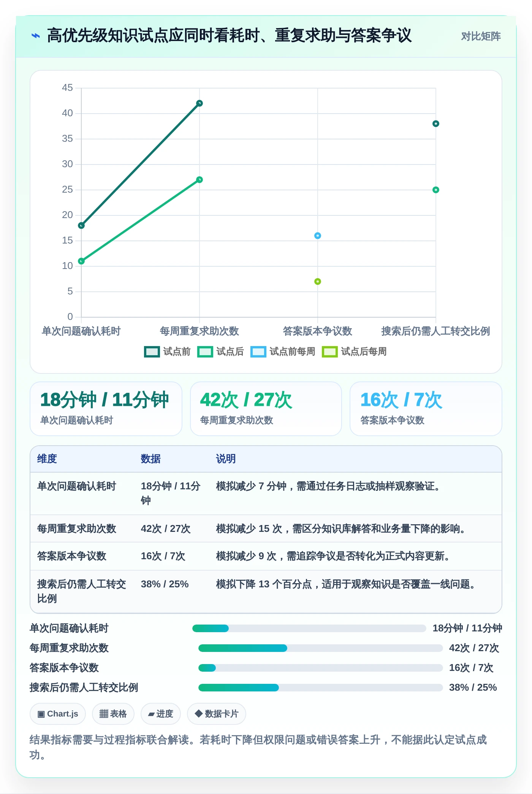Click the footer note starting 结果指标需要
Image resolution: width=532 pixels, height=794 pixels.
pyautogui.click(x=258, y=747)
